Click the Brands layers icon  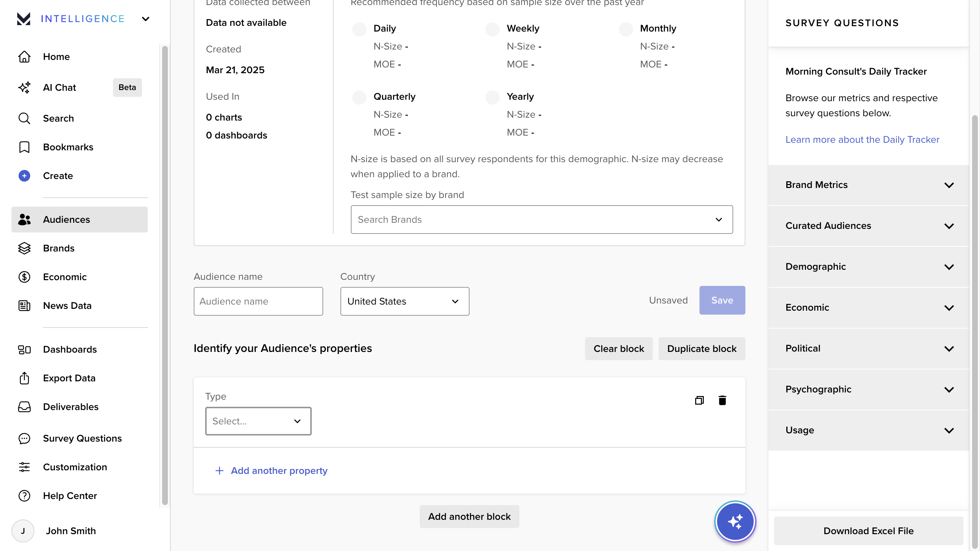pos(24,248)
